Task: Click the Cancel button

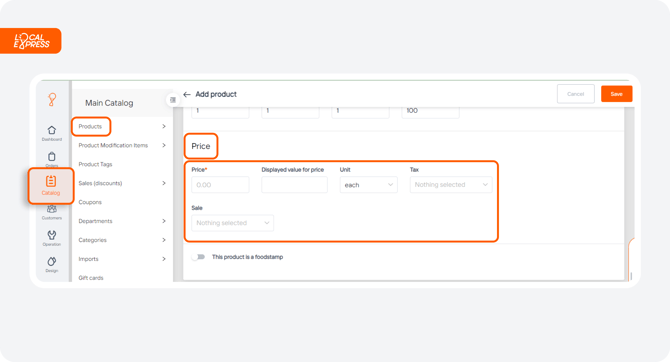Action: [x=576, y=94]
